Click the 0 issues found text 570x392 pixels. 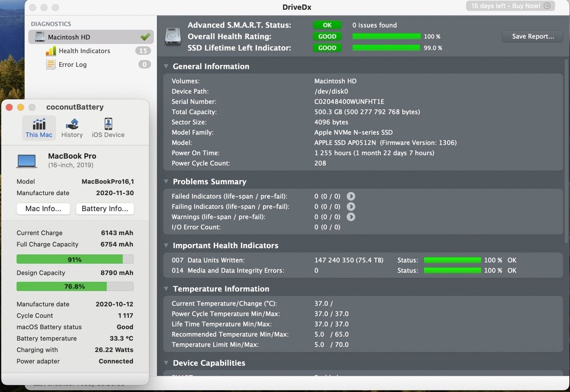[x=375, y=25]
